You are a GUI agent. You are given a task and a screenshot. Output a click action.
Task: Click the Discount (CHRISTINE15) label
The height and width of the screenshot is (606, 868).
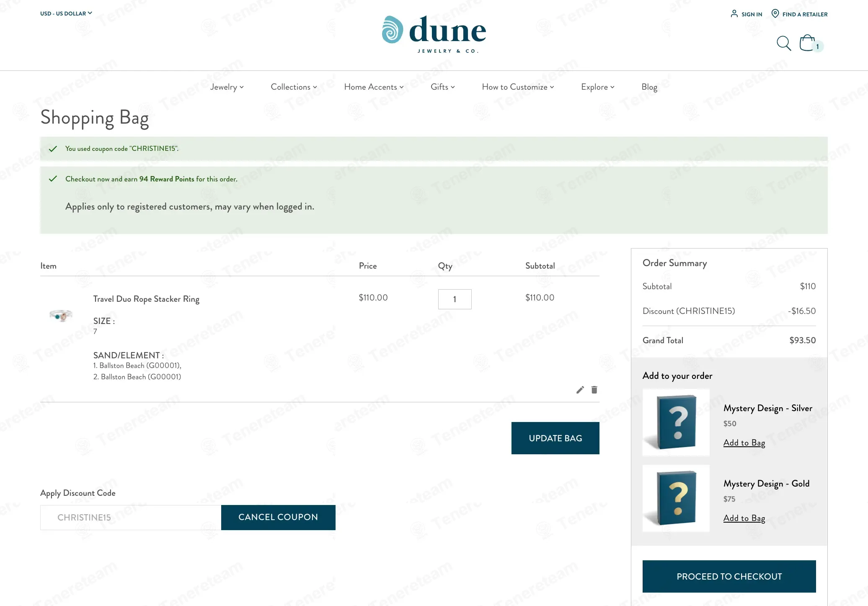pos(689,311)
